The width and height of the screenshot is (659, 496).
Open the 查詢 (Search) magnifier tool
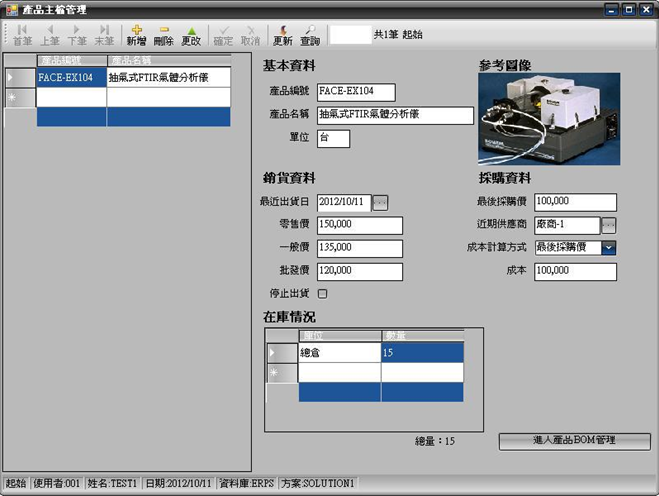pos(310,35)
